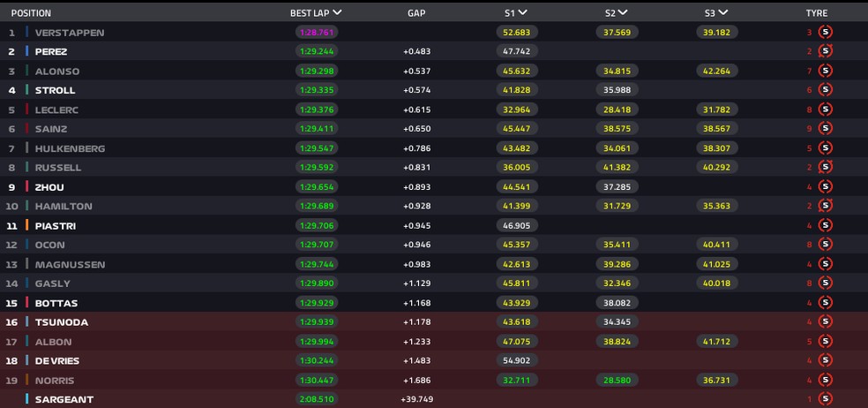Click Leclerc's soft tyre icon
This screenshot has width=868, height=408.
tap(825, 110)
